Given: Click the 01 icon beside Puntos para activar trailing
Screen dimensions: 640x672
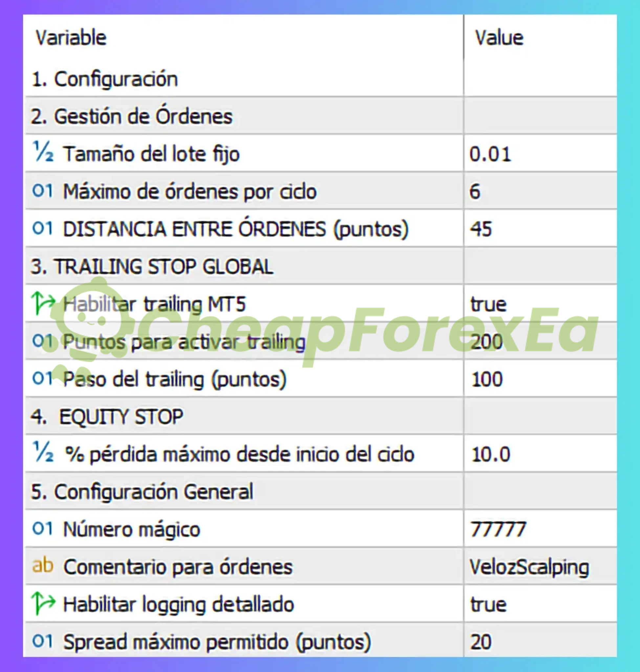Looking at the screenshot, I should [x=43, y=340].
